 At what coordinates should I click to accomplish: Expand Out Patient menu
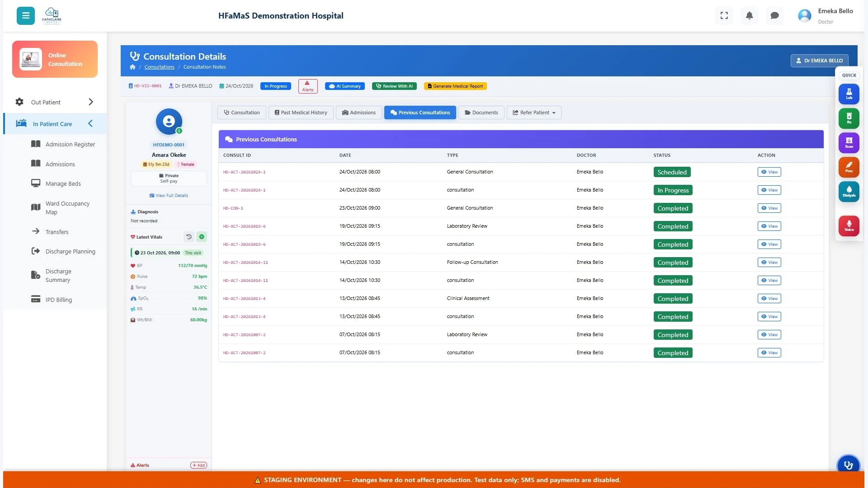point(55,102)
